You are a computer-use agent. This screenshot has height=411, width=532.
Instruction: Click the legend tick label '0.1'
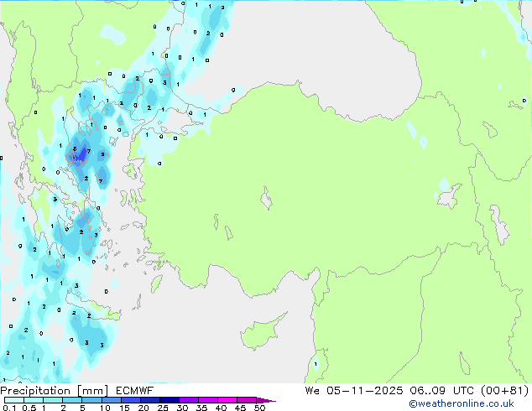(x=9, y=408)
